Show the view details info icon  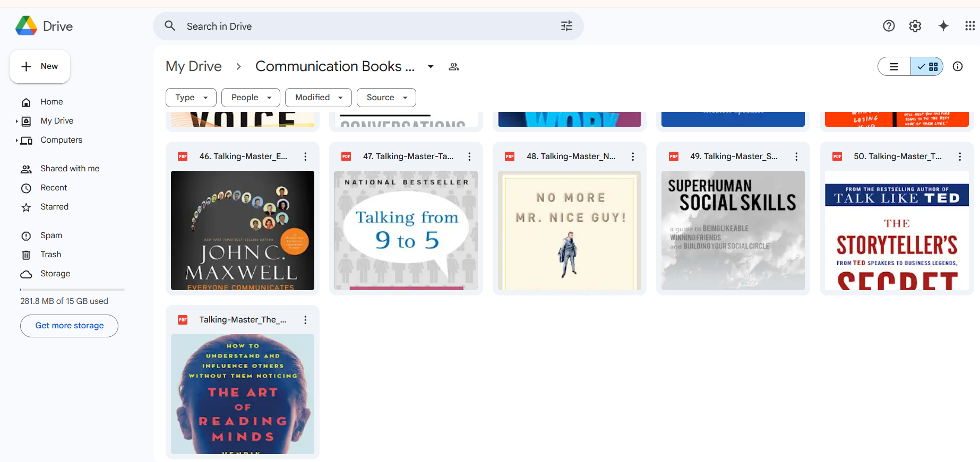[x=958, y=66]
